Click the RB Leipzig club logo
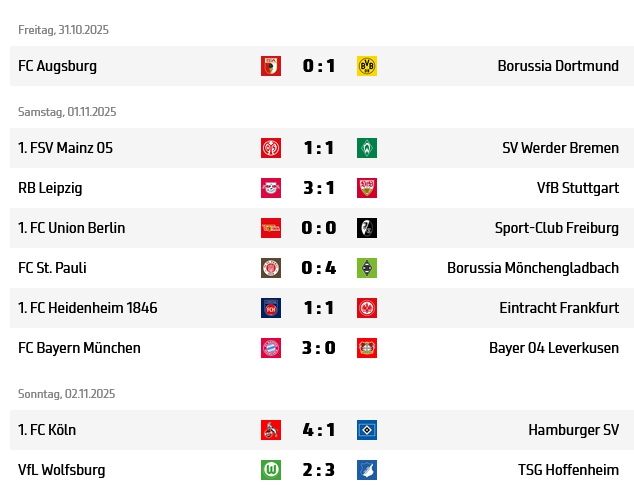The image size is (634, 503). pyautogui.click(x=271, y=188)
